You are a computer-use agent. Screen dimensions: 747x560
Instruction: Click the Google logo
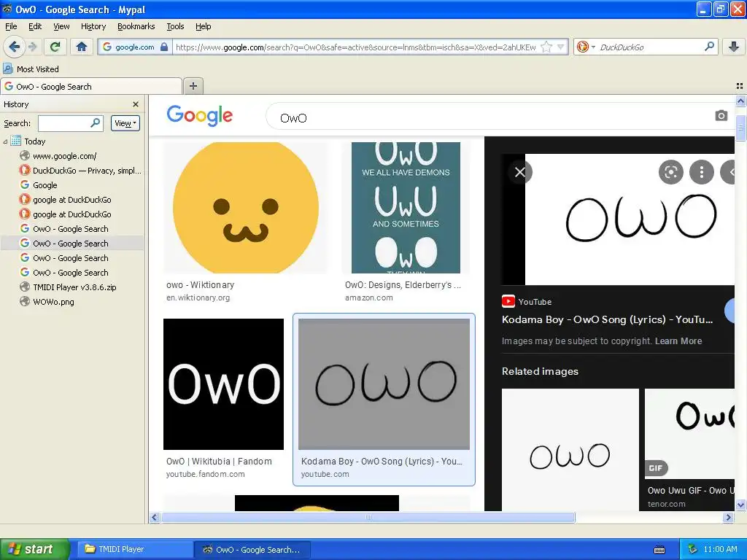pos(200,115)
